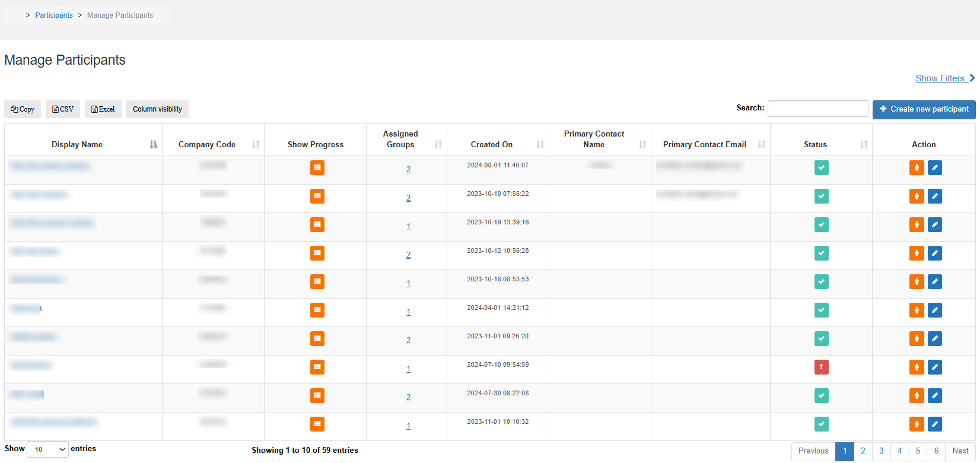Toggle red alert status for 2024-07-10 09:54:59 row
The image size is (980, 463).
[822, 367]
